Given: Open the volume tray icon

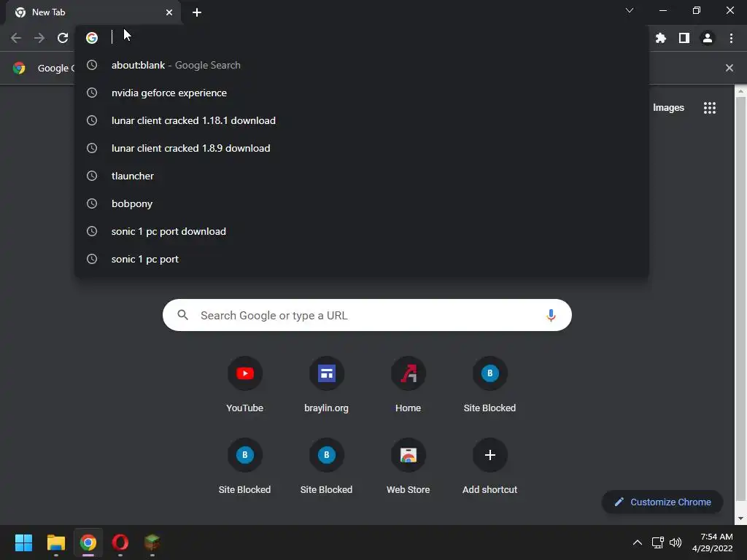Looking at the screenshot, I should pos(675,542).
